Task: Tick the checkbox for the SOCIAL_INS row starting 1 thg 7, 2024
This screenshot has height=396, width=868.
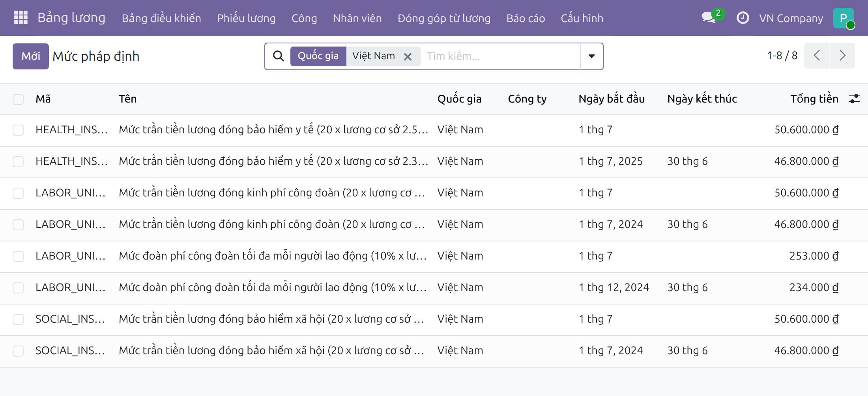Action: [x=18, y=351]
